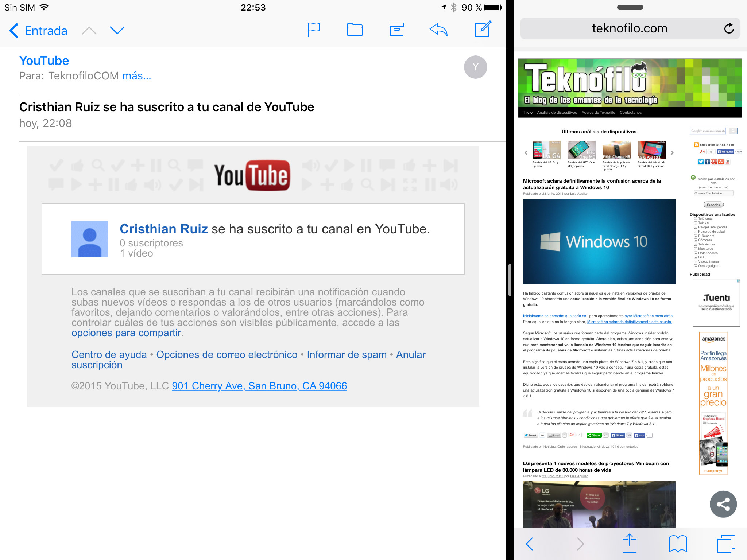Open Análisis de dispositivos menu item
This screenshot has width=747, height=560.
click(x=557, y=113)
